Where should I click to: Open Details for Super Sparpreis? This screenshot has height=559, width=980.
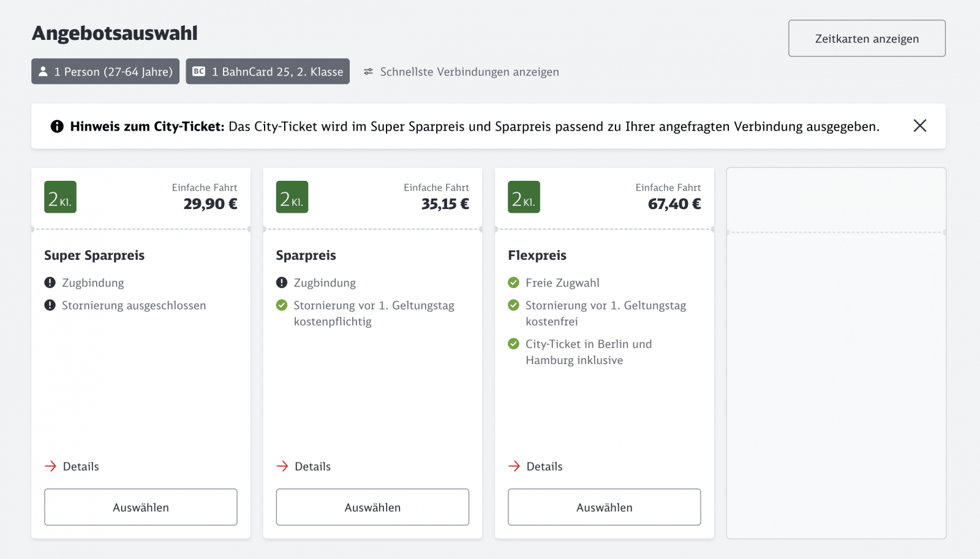pyautogui.click(x=80, y=466)
